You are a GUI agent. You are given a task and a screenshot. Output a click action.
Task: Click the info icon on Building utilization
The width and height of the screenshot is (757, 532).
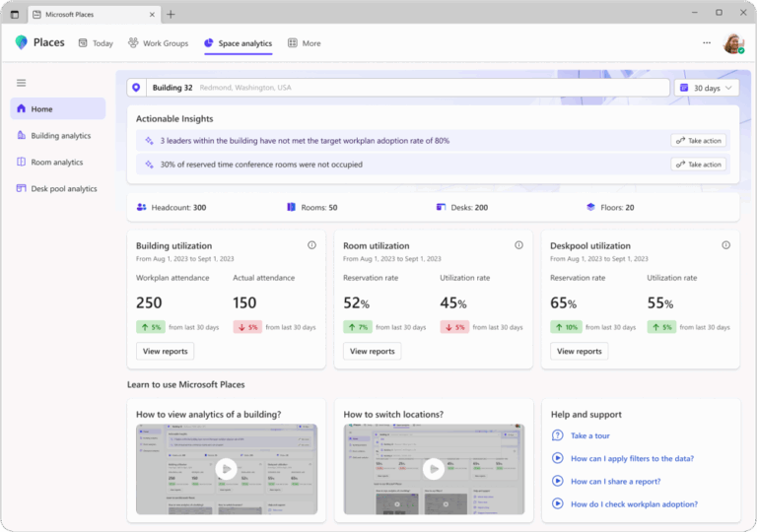(x=311, y=245)
